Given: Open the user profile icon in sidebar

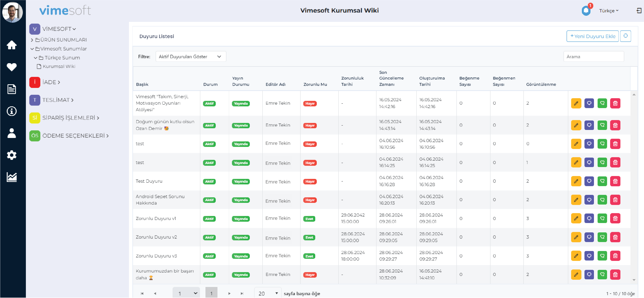Looking at the screenshot, I should 11,133.
